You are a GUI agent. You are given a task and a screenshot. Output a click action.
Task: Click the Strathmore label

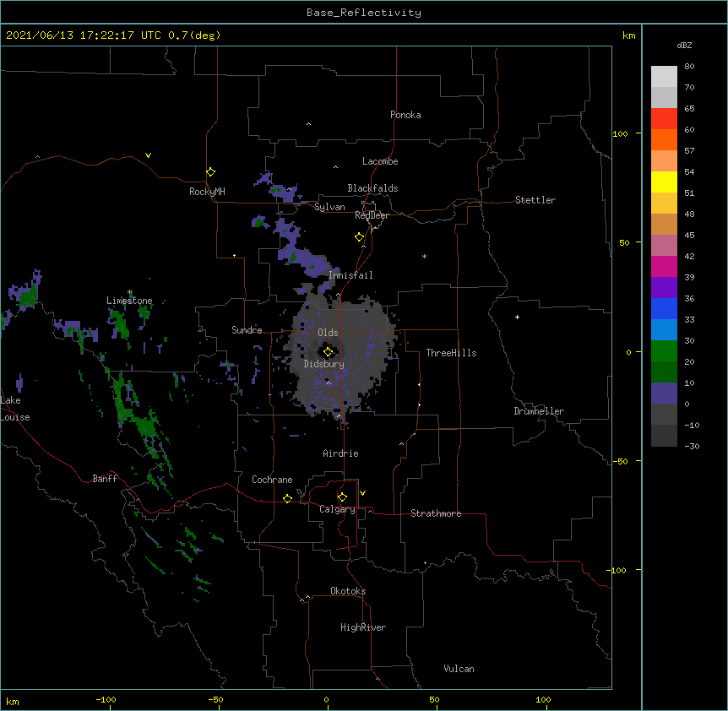point(436,513)
